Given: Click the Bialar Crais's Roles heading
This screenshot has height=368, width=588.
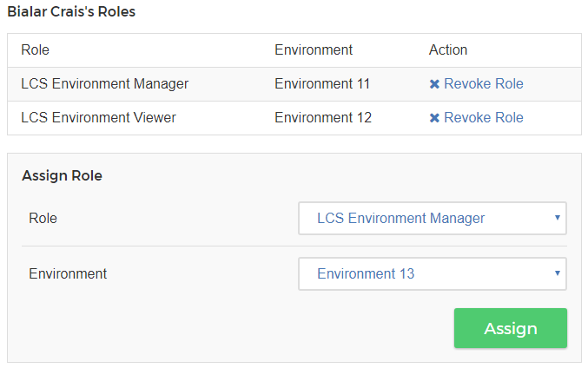Looking at the screenshot, I should click(71, 11).
